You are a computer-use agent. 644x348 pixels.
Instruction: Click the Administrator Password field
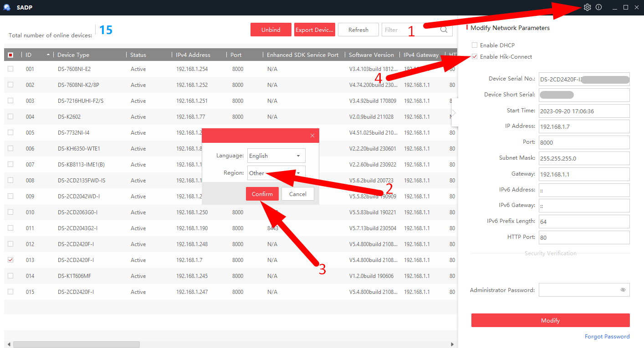[x=584, y=290]
